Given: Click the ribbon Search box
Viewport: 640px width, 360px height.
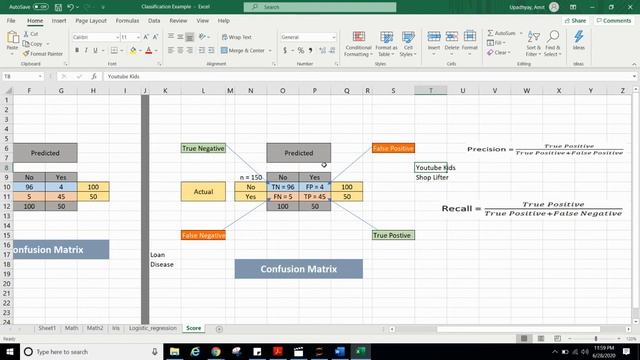Looking at the screenshot, I should 320,7.
